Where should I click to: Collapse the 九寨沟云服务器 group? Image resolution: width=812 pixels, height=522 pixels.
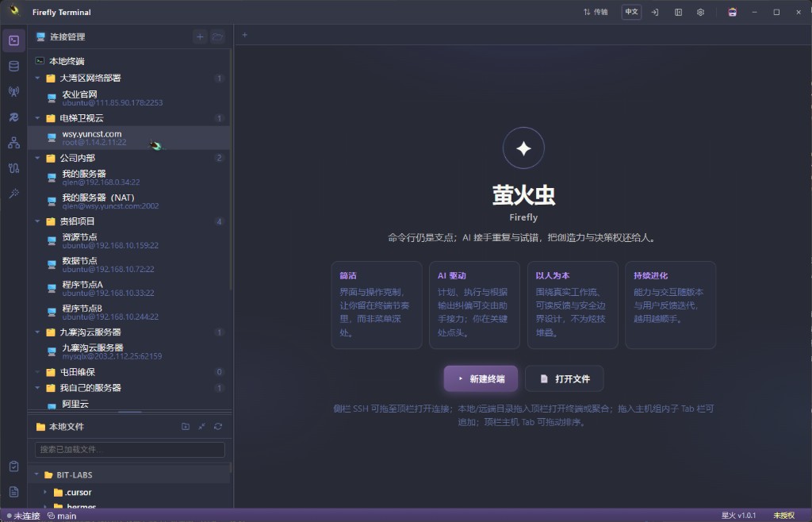[x=37, y=332]
